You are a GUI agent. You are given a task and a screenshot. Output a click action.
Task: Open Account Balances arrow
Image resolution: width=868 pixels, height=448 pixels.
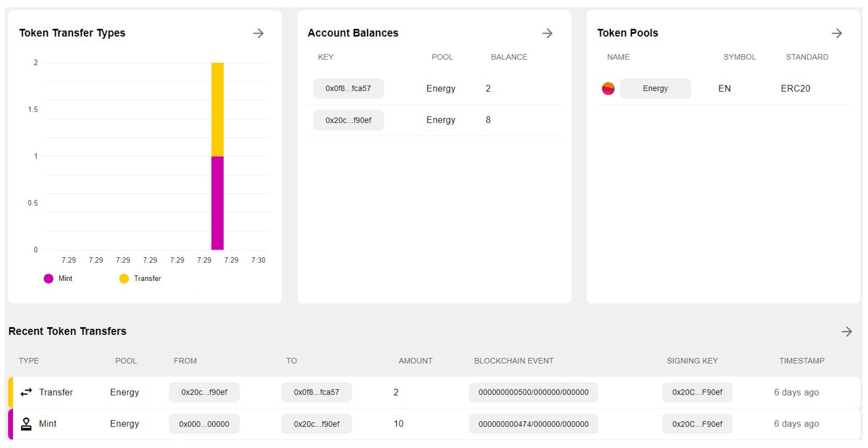(547, 33)
